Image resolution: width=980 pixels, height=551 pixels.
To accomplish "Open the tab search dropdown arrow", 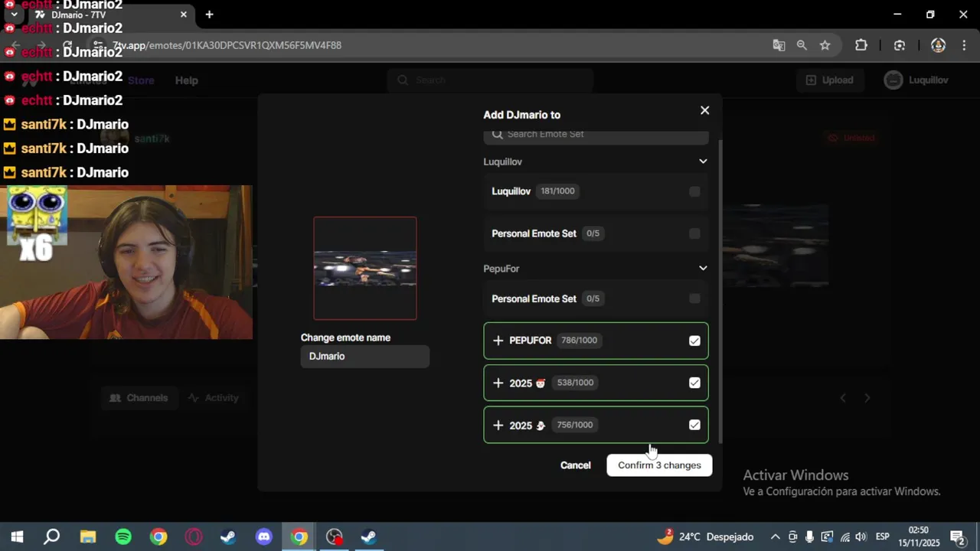I will [x=14, y=15].
